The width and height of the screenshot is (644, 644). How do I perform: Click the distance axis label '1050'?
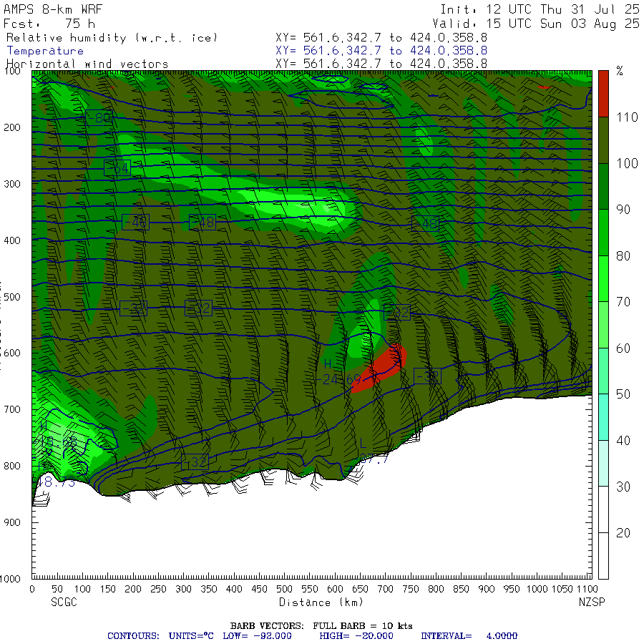click(562, 590)
